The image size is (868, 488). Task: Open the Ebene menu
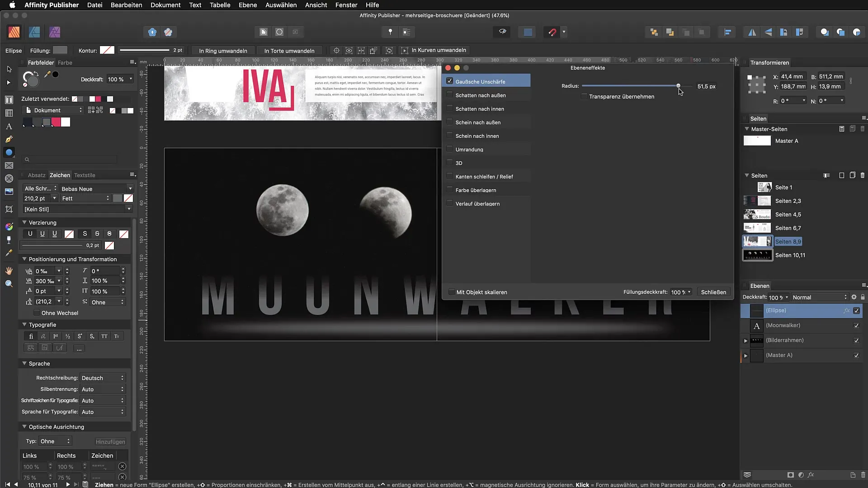tap(248, 5)
